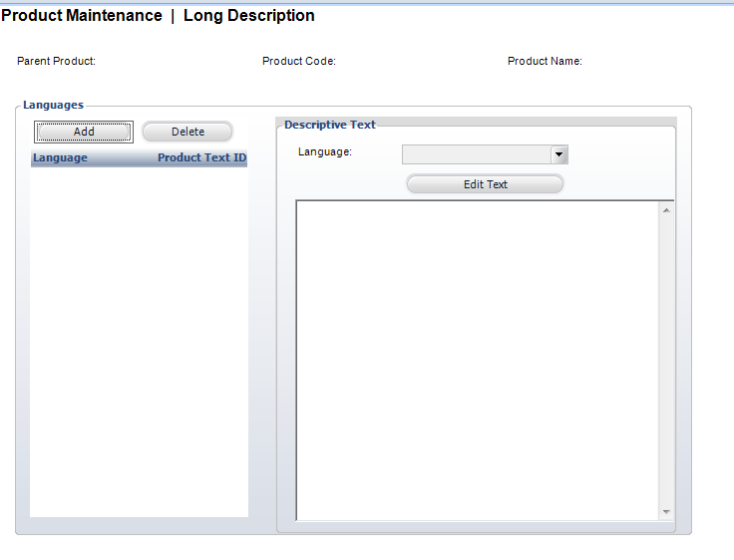The height and width of the screenshot is (560, 734).
Task: Click the Parent Product label
Action: 57,61
